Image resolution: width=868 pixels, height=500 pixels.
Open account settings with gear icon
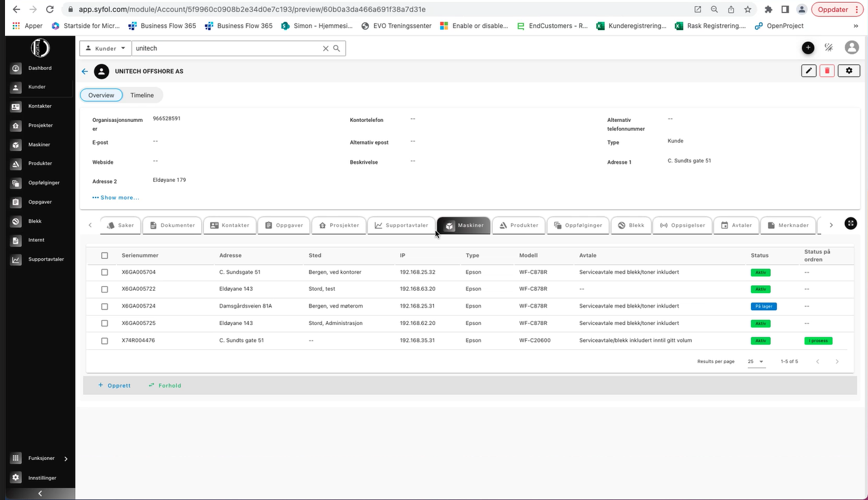(849, 71)
